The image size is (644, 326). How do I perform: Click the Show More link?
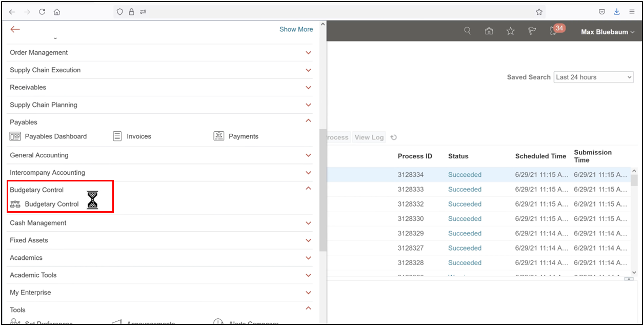coord(296,29)
